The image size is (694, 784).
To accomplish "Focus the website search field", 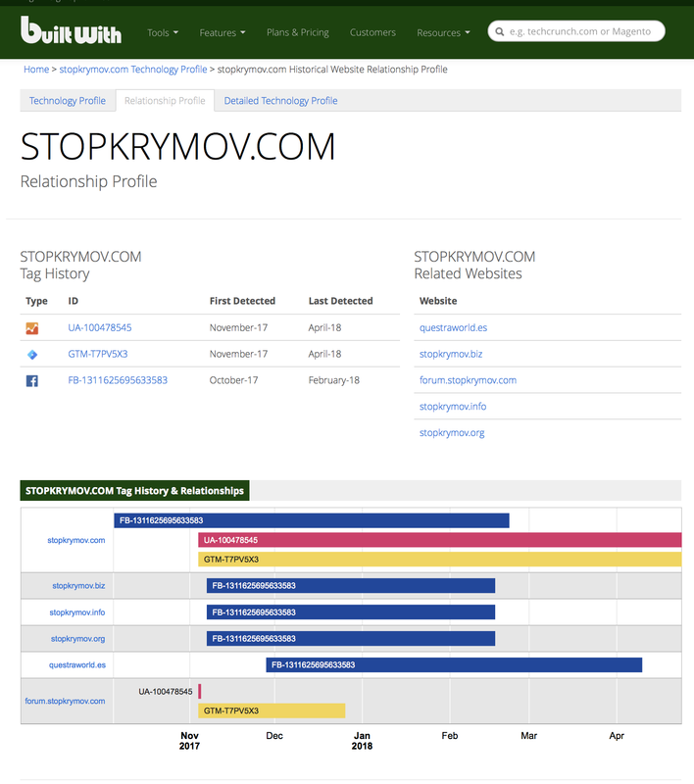I will coord(576,31).
